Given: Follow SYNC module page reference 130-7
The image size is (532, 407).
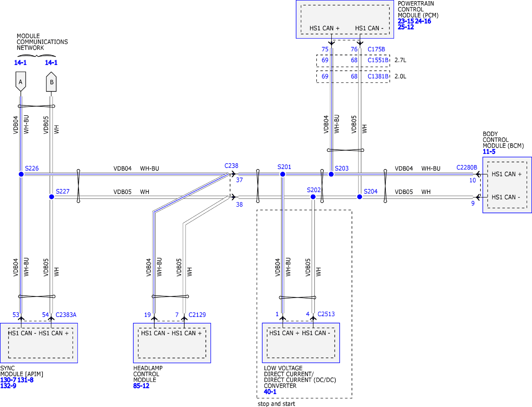Looking at the screenshot, I should coord(8,380).
